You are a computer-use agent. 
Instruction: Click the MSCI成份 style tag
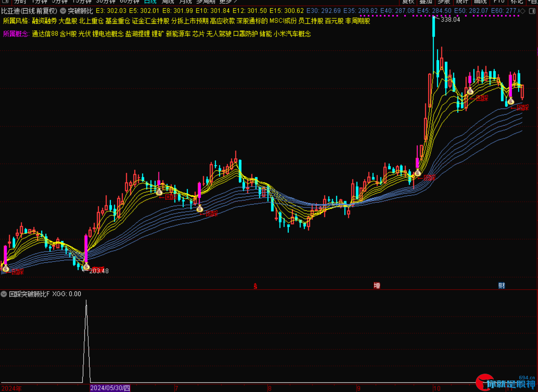pyautogui.click(x=283, y=21)
